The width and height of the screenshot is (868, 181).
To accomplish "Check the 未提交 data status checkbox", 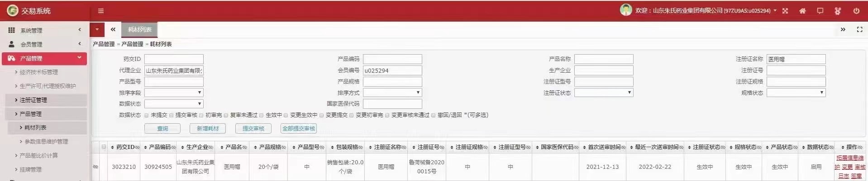I will 147,115.
